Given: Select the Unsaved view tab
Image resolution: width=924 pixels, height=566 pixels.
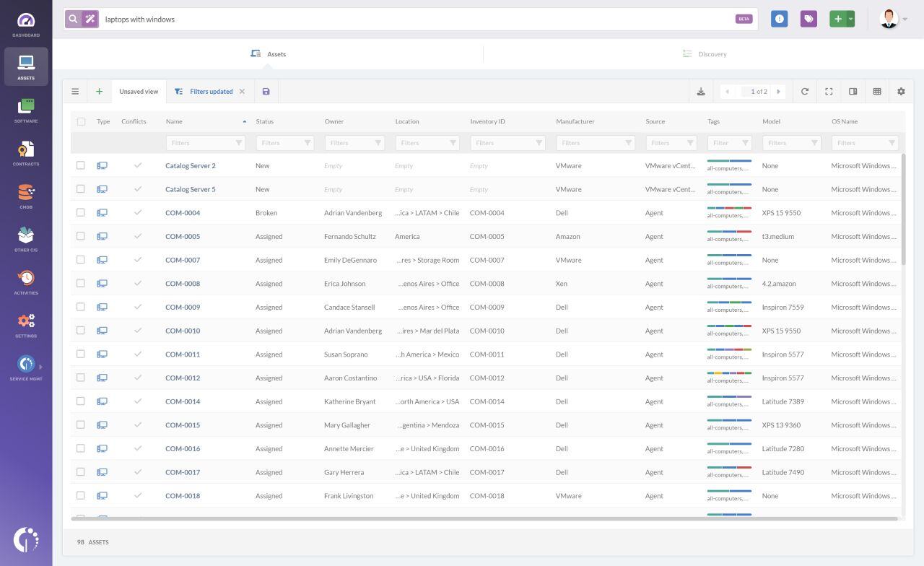Looking at the screenshot, I should coord(139,92).
